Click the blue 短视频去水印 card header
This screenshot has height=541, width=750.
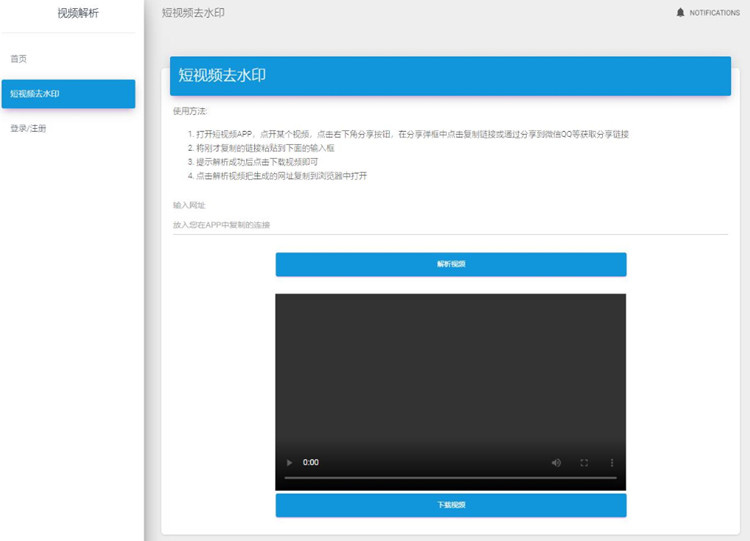tap(450, 76)
